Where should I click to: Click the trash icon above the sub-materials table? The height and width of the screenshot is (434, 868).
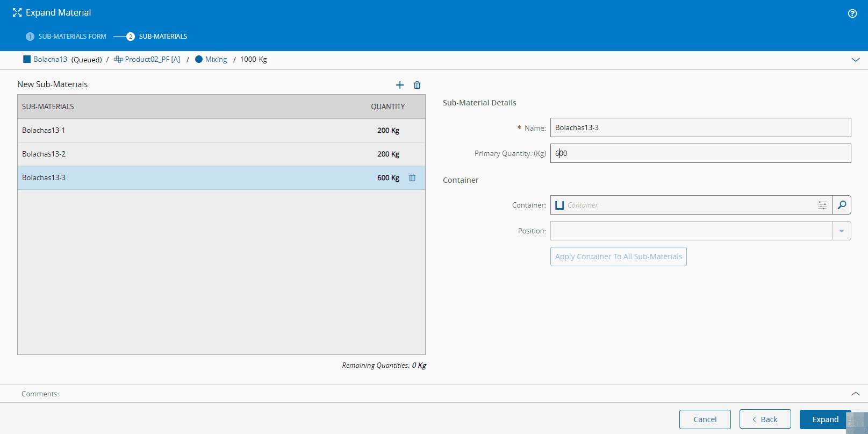point(417,85)
